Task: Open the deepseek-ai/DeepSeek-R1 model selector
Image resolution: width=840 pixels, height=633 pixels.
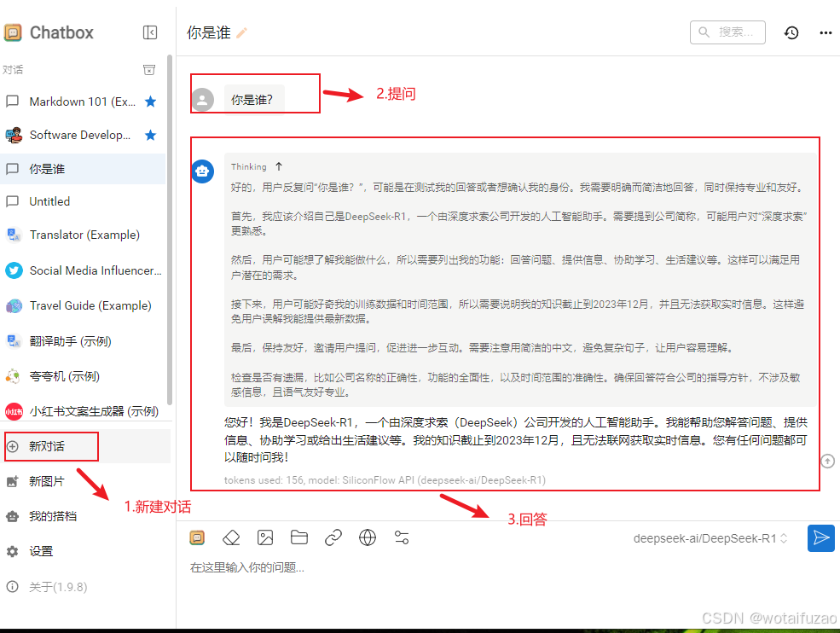Action: tap(710, 538)
